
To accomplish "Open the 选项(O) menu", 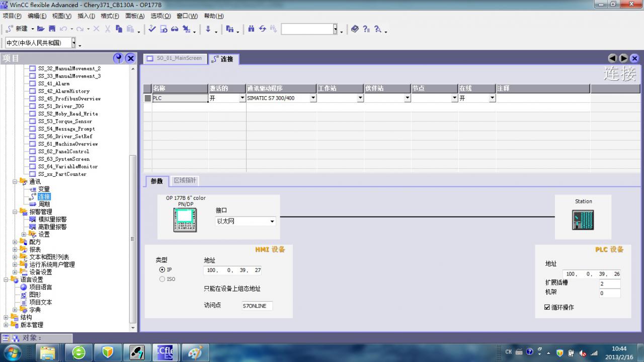I will (160, 16).
